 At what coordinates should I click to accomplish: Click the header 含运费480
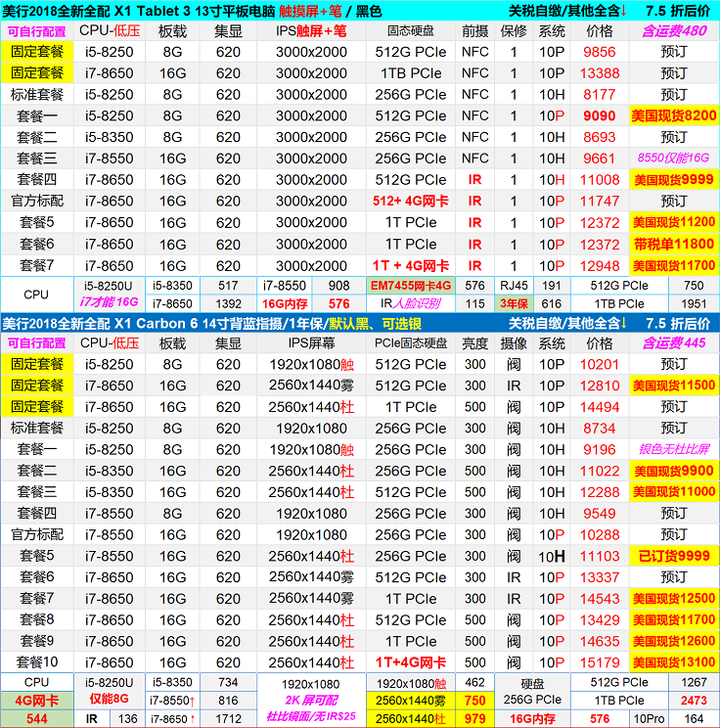(674, 31)
